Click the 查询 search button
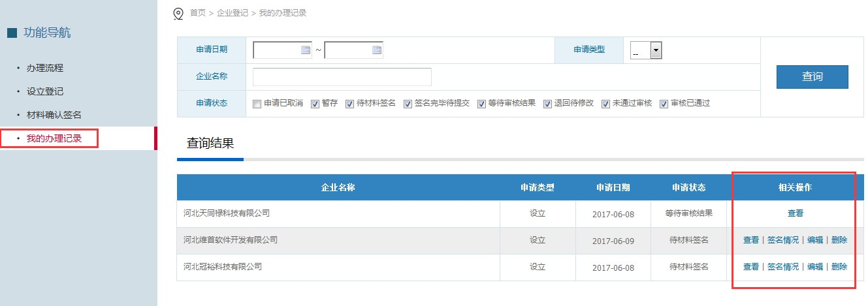This screenshot has width=868, height=306. (x=812, y=76)
